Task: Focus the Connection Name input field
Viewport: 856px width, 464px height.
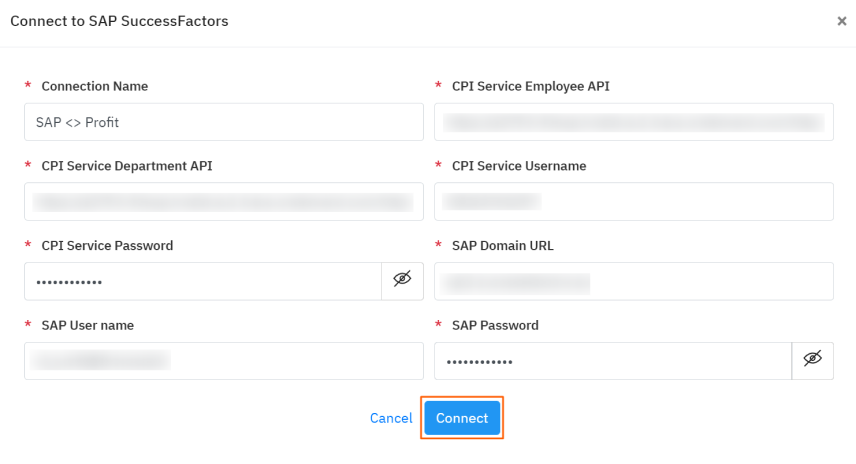Action: coord(224,122)
